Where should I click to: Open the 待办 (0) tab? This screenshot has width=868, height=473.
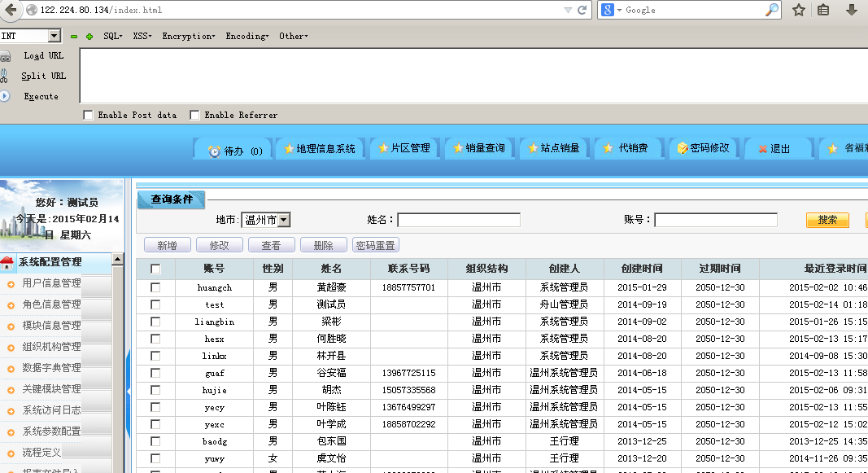(233, 150)
